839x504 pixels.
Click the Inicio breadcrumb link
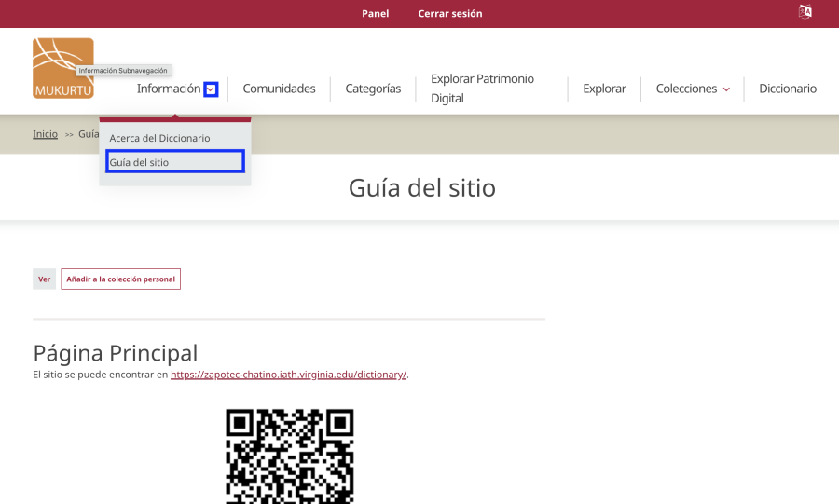45,134
